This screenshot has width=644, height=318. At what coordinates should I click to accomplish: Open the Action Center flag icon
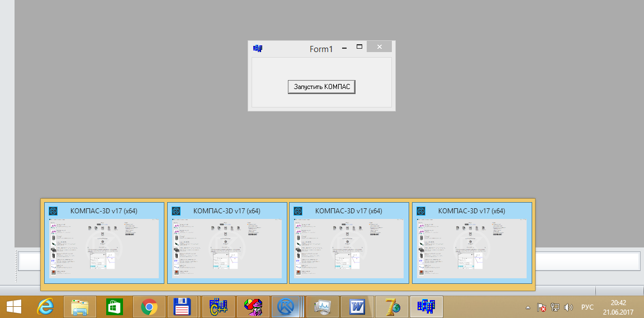tap(541, 307)
